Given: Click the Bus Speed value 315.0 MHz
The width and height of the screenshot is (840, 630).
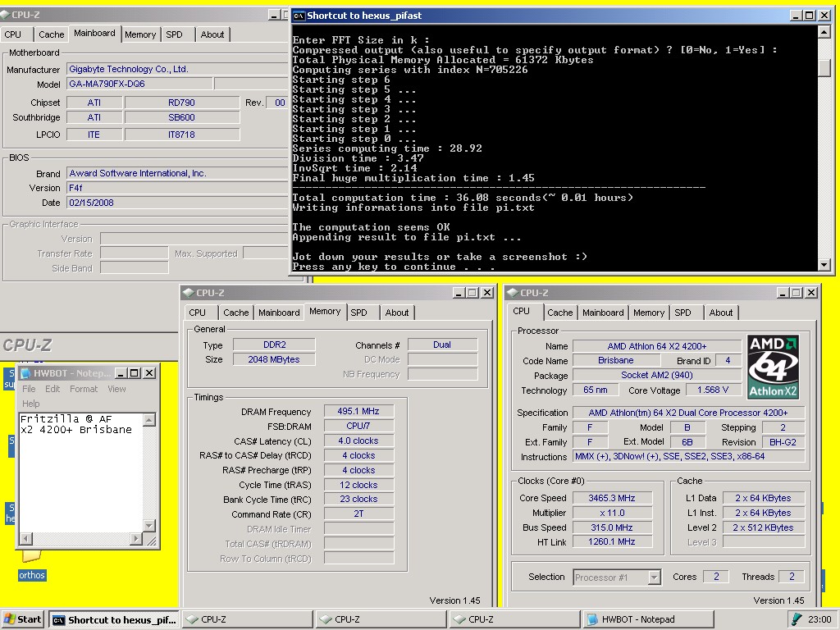Looking at the screenshot, I should point(612,527).
